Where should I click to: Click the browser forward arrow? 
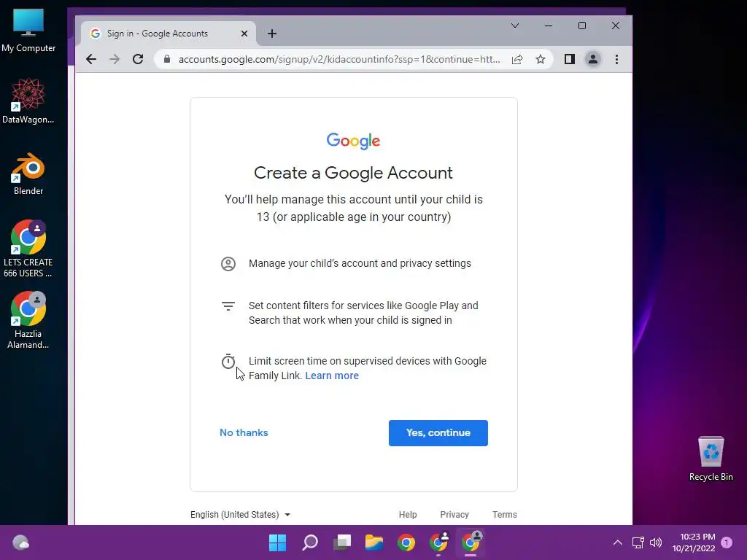(x=115, y=59)
